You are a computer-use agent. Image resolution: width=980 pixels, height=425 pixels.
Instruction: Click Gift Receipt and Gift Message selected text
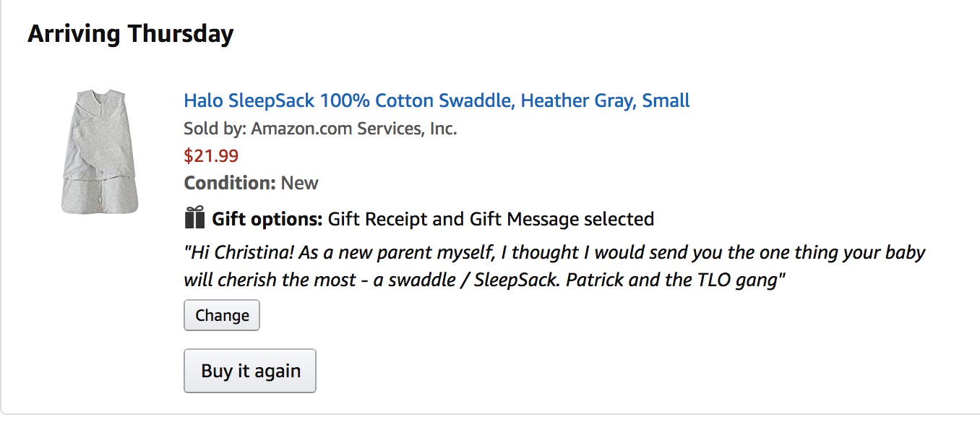tap(491, 218)
